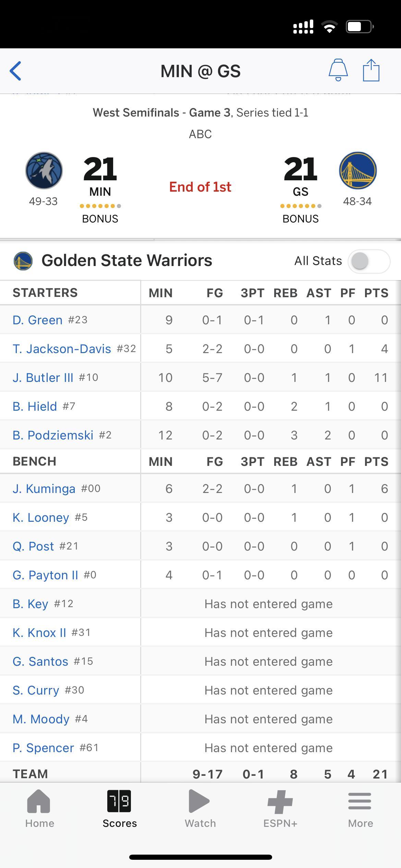
Task: Tap the share icon in the header
Action: (x=371, y=70)
